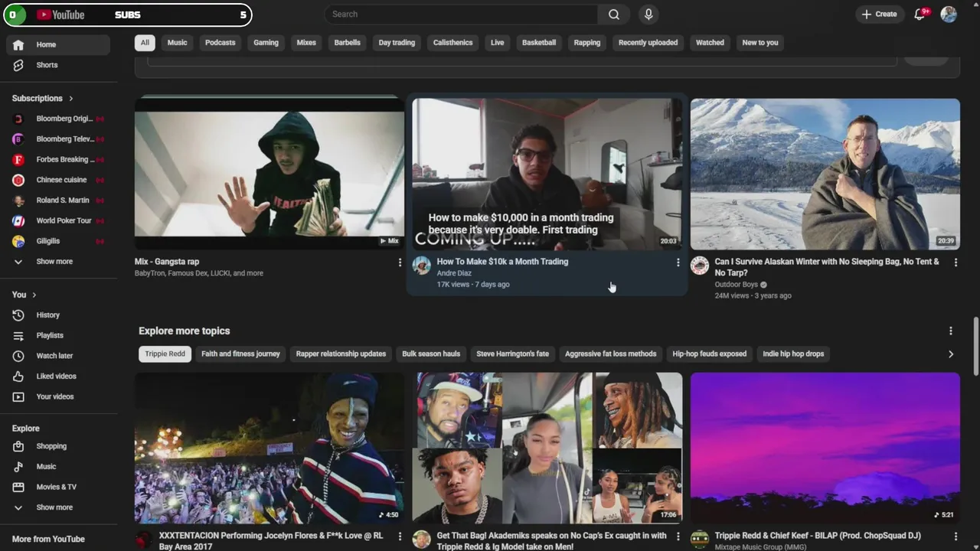Activate voice search microphone icon
The image size is (980, 551).
click(648, 15)
